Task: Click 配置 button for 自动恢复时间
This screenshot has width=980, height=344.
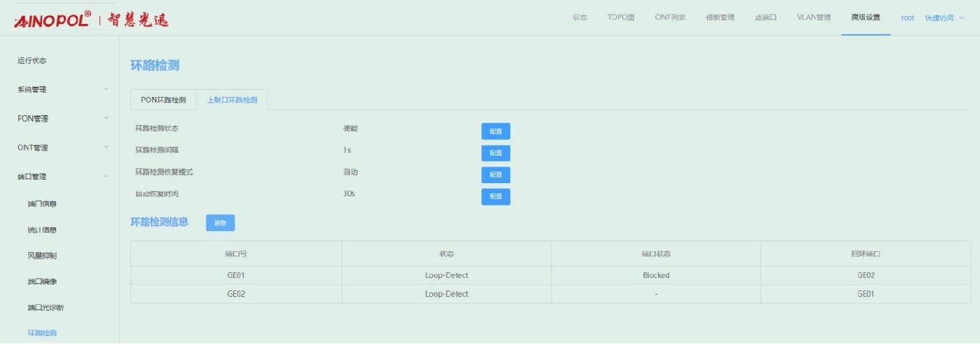Action: click(x=495, y=196)
